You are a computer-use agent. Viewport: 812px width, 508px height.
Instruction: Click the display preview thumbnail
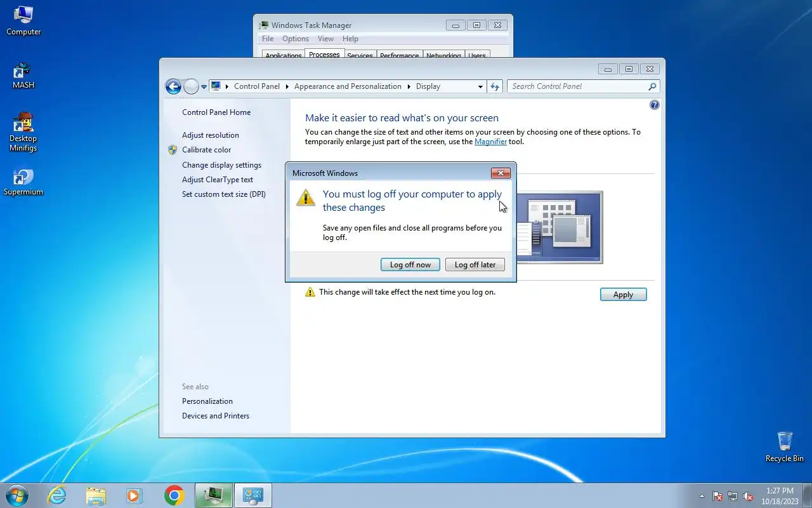click(559, 227)
